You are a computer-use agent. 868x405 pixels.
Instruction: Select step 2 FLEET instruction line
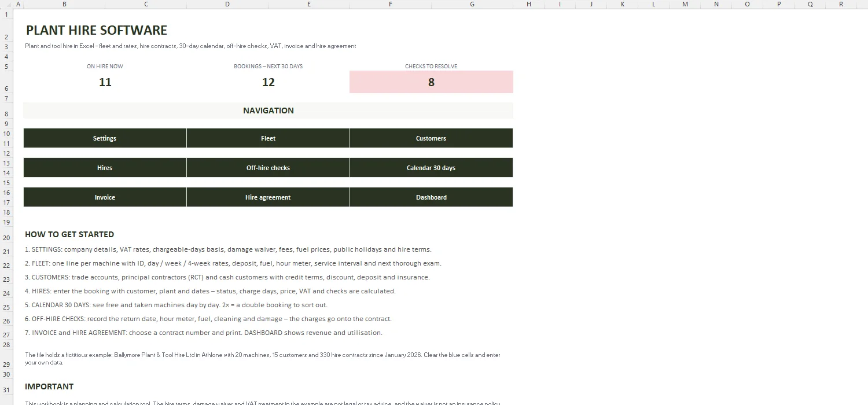pos(233,263)
